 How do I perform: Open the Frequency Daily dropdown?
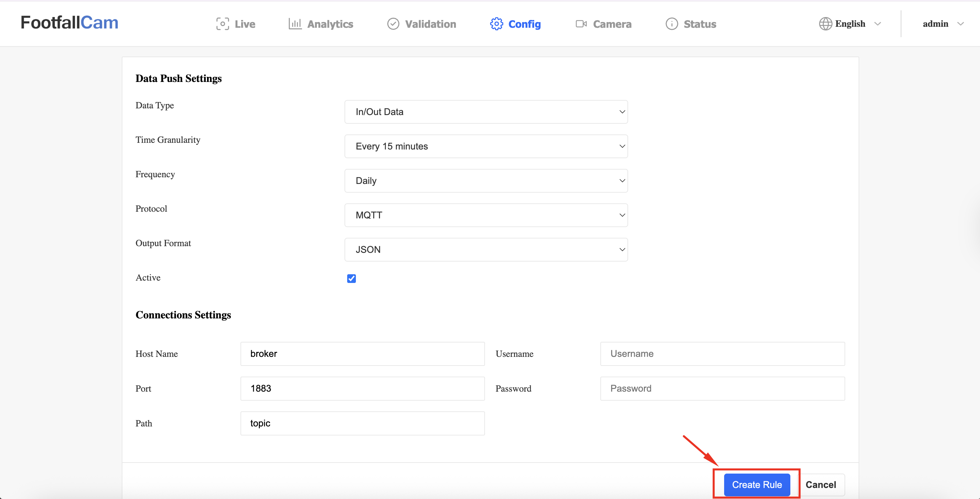(486, 181)
